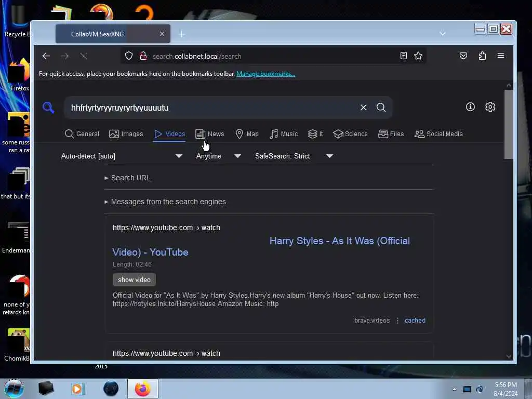
Task: Click scrollbar down arrow in browser
Action: [509, 356]
